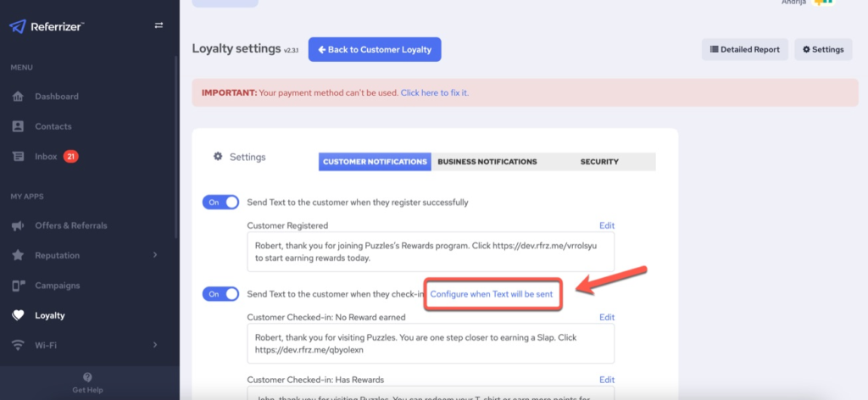This screenshot has height=400, width=868.
Task: Select the Loyalty heart icon
Action: pyautogui.click(x=18, y=315)
